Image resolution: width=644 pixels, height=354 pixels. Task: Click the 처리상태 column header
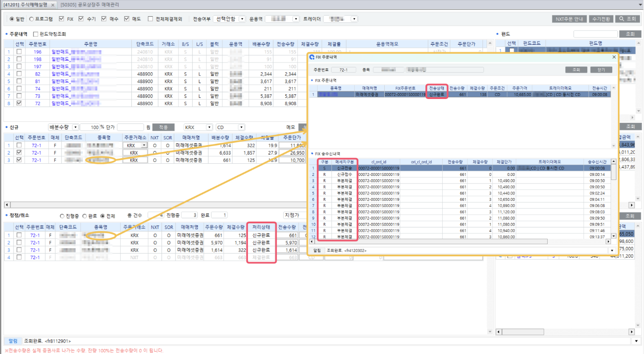pyautogui.click(x=262, y=227)
